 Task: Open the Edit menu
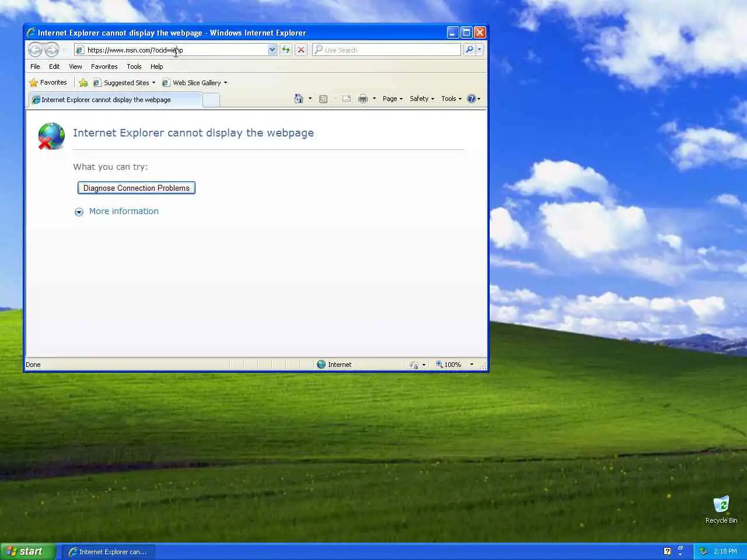pos(54,66)
